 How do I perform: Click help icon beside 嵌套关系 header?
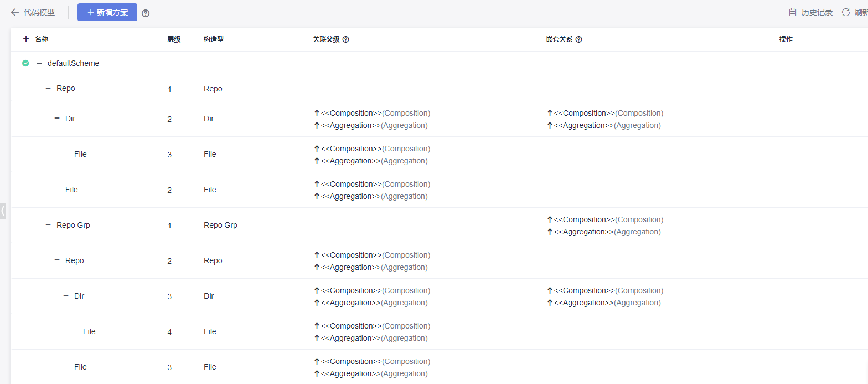579,39
